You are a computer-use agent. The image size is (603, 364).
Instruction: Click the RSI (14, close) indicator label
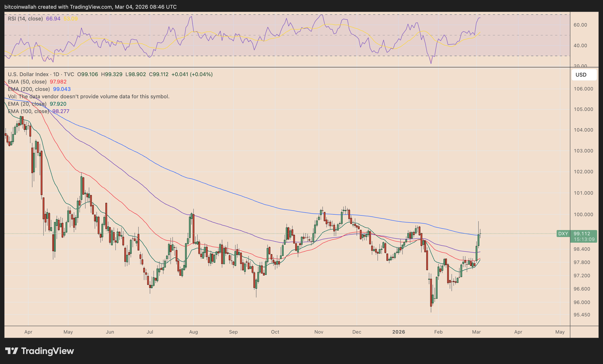[x=25, y=18]
